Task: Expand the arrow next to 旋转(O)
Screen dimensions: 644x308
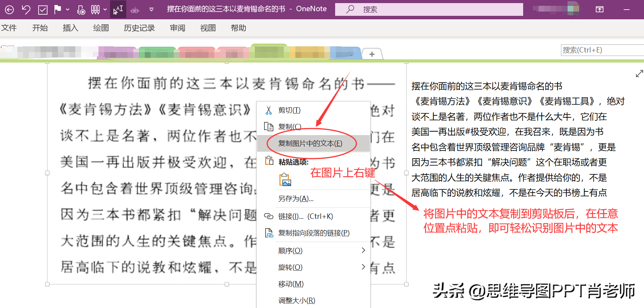Action: (363, 267)
